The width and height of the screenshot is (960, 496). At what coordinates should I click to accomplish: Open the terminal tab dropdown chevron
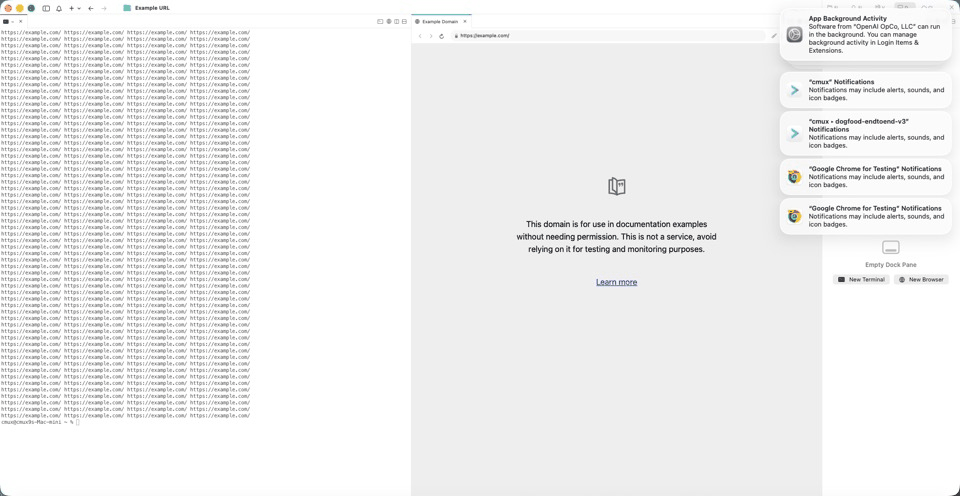[12, 21]
